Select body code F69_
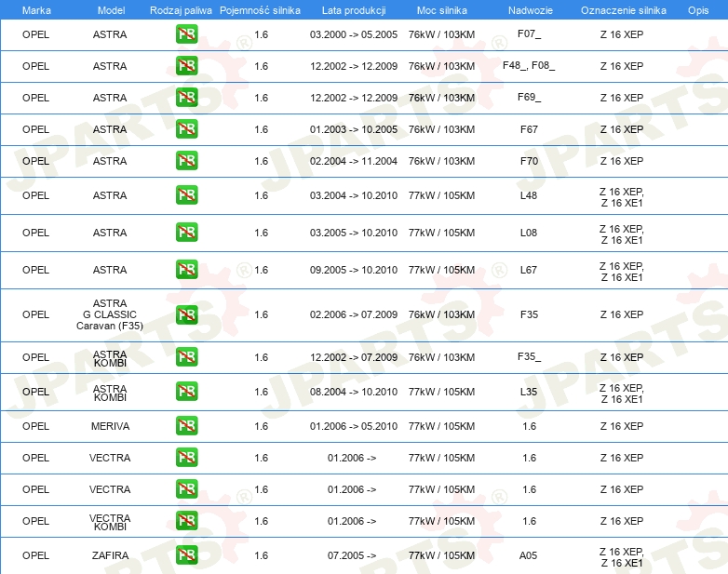Screen dimensions: 728x574 (529, 97)
